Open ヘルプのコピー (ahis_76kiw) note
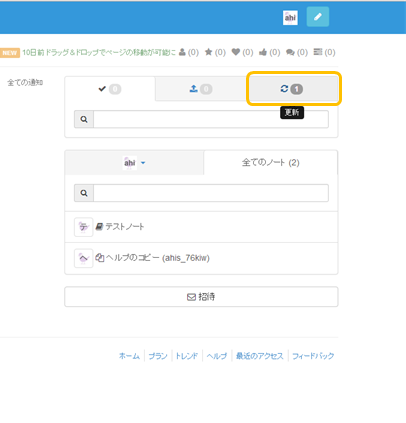 click(x=201, y=258)
